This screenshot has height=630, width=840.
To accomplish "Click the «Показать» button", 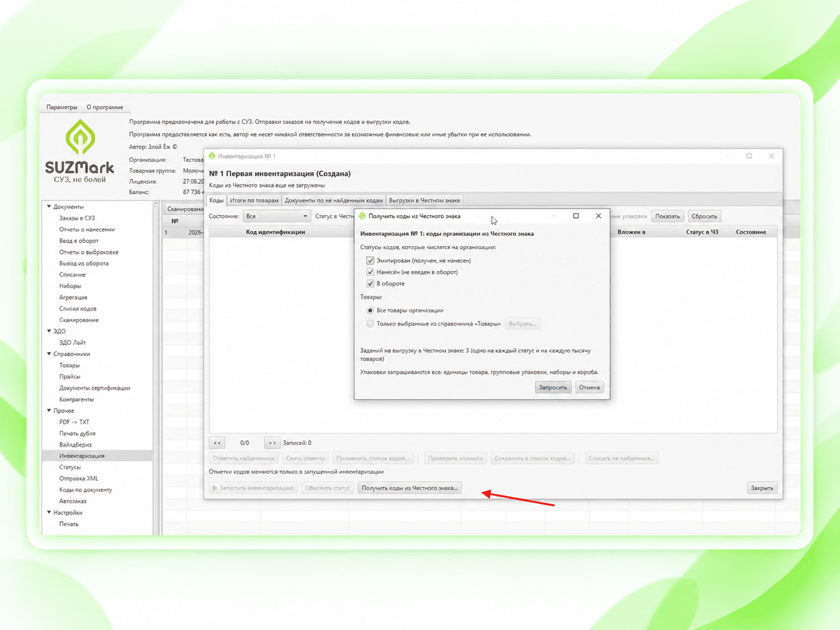I will 667,216.
